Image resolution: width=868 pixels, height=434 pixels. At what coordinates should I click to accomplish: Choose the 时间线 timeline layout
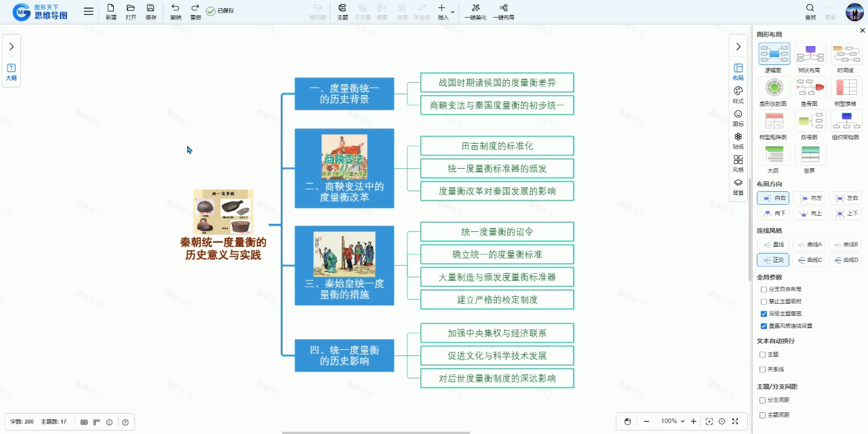846,54
